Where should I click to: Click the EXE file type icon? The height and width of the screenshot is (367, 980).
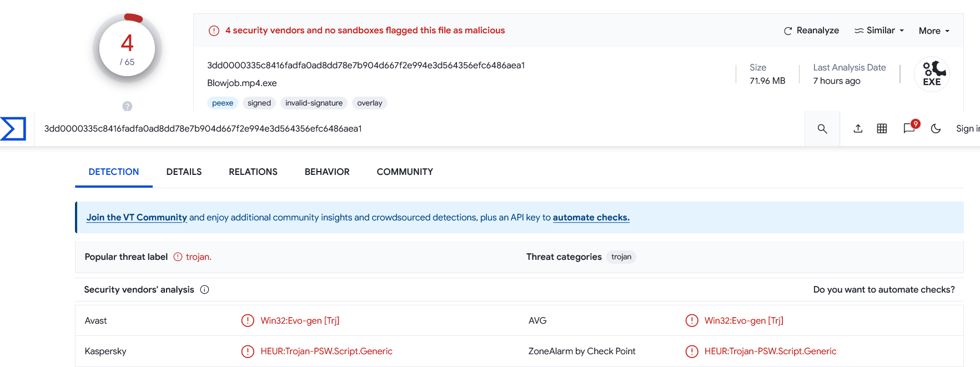(x=932, y=74)
